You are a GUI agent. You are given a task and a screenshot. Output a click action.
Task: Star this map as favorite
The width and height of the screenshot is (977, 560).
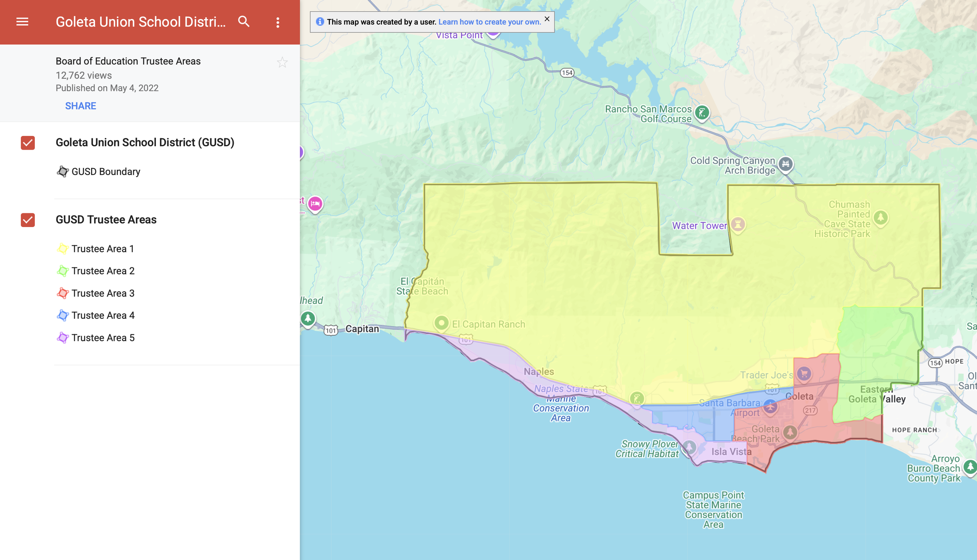282,63
